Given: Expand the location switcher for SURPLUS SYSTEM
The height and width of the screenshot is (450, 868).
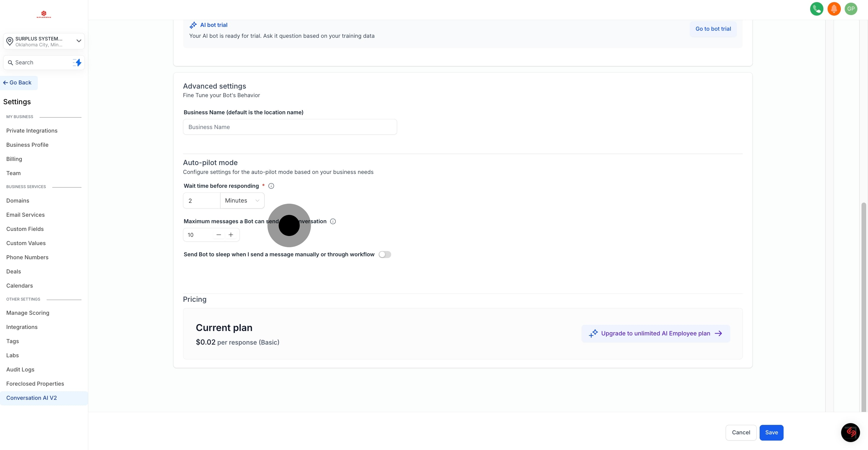Looking at the screenshot, I should tap(79, 41).
